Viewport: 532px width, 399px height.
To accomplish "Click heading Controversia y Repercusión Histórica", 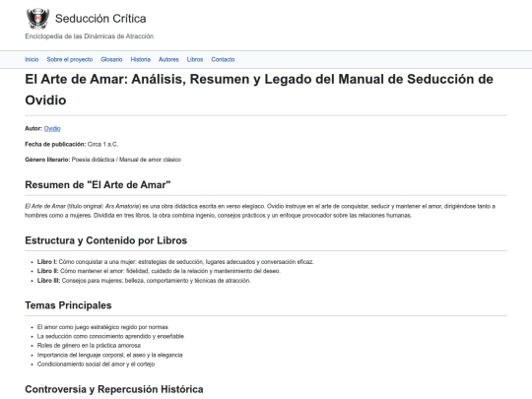I will [x=114, y=389].
